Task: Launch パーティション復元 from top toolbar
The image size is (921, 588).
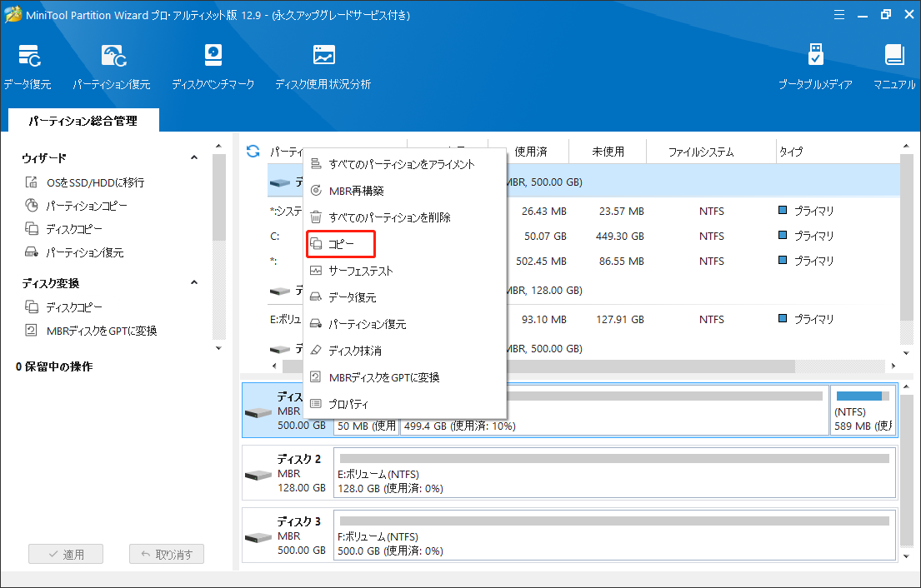Action: tap(112, 67)
